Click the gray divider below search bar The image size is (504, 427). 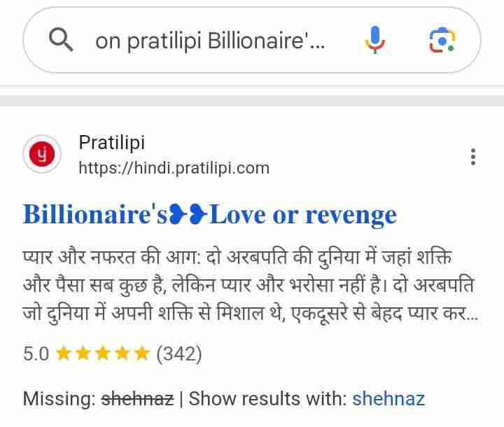tap(252, 101)
